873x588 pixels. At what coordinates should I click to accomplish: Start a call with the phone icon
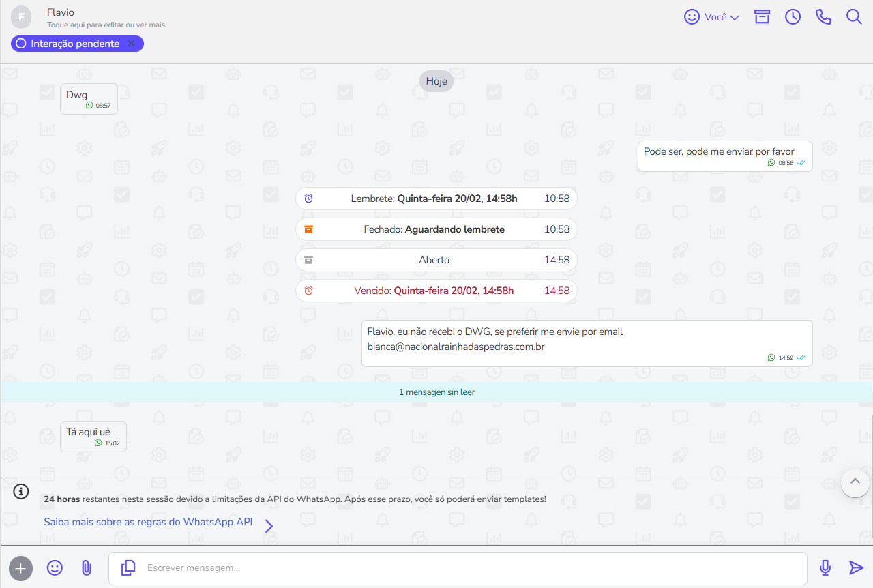click(823, 17)
